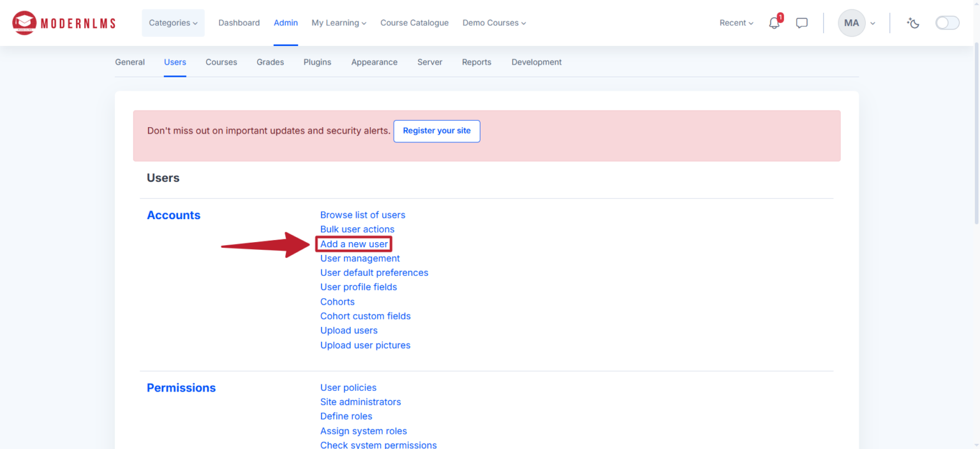The height and width of the screenshot is (449, 980).
Task: Click the dark mode moon icon
Action: click(x=913, y=23)
